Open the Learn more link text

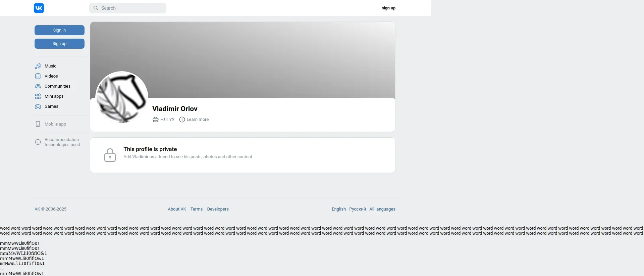point(198,120)
